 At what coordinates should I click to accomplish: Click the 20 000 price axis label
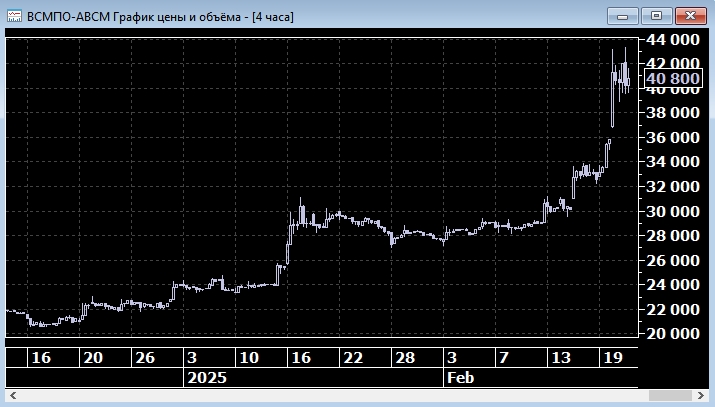(672, 333)
